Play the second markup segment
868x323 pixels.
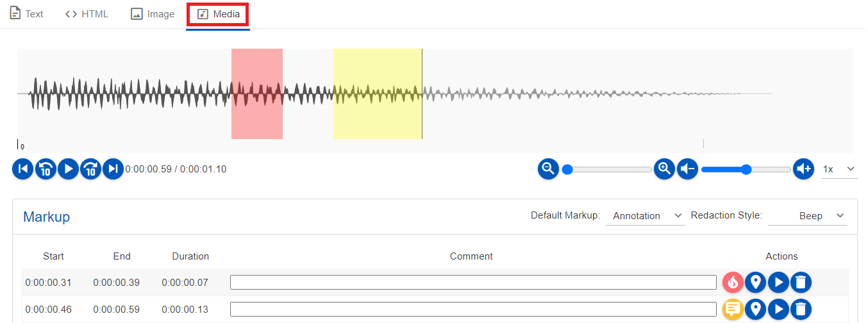(x=778, y=310)
